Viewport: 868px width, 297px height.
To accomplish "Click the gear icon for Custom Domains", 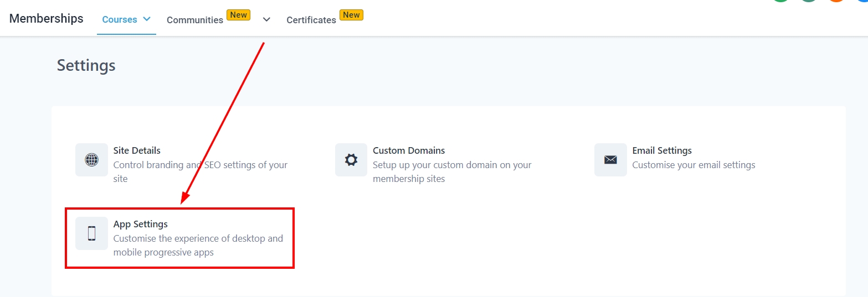I will pos(351,160).
